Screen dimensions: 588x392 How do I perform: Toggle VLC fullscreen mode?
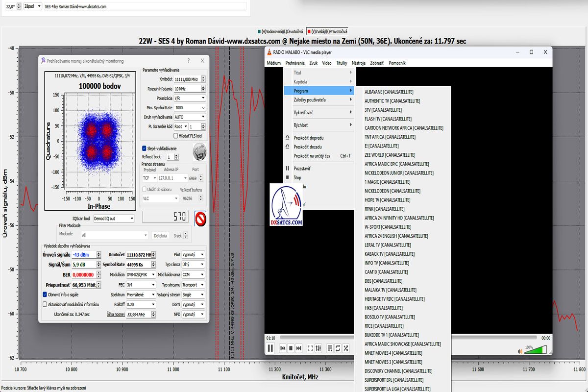310,348
